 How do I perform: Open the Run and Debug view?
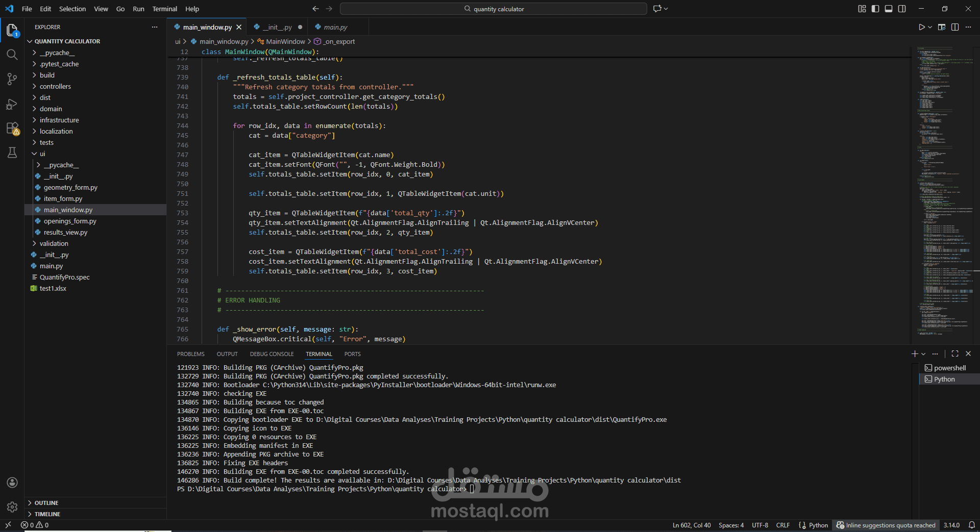click(x=12, y=104)
